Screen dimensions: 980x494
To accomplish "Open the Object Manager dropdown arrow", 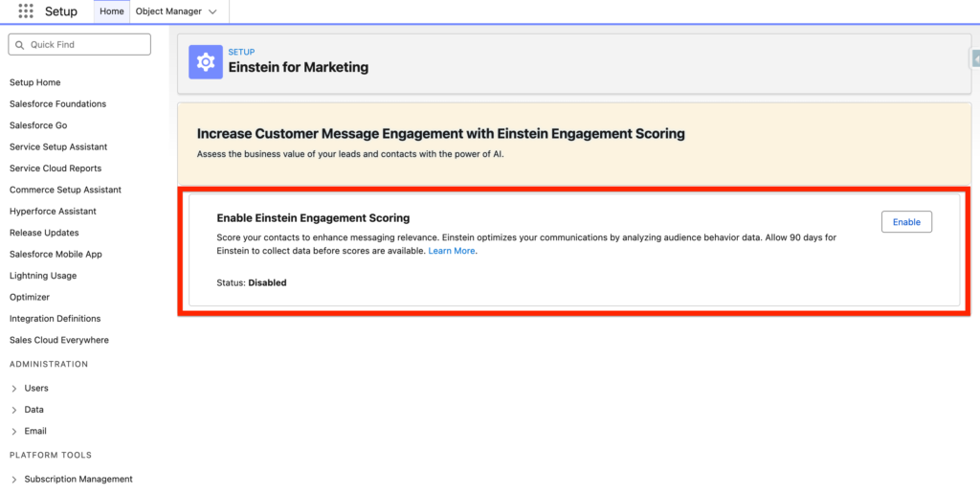I will [212, 11].
